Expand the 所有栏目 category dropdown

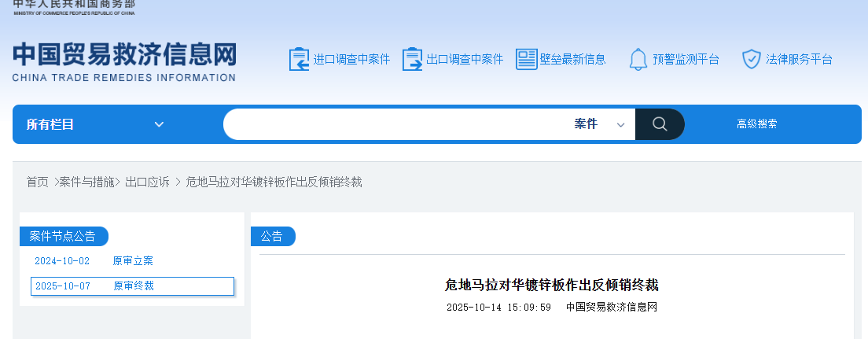point(94,124)
